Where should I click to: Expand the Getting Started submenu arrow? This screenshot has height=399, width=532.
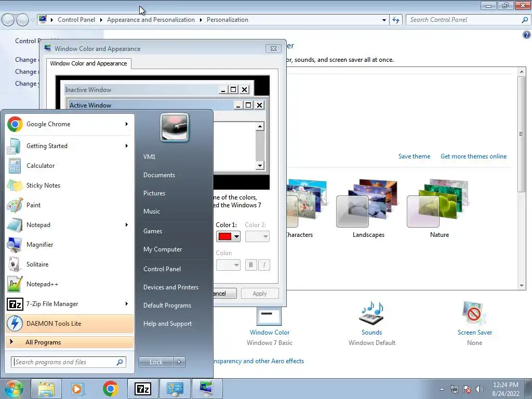[x=127, y=146]
